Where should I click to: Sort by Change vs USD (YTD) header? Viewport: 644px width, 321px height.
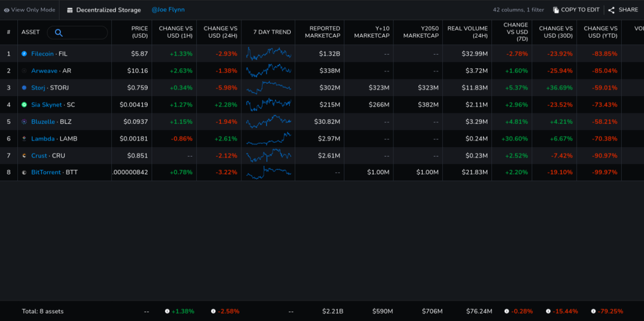click(601, 32)
